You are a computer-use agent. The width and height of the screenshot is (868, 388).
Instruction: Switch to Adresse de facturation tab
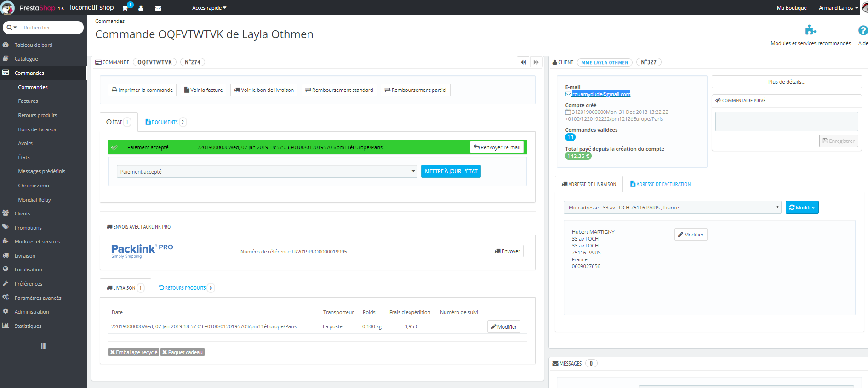[x=660, y=184]
